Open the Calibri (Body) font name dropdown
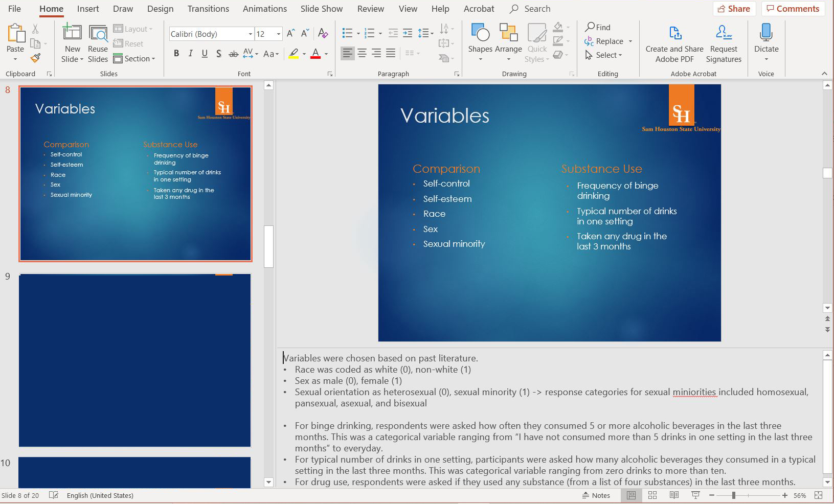The width and height of the screenshot is (834, 504). 250,34
